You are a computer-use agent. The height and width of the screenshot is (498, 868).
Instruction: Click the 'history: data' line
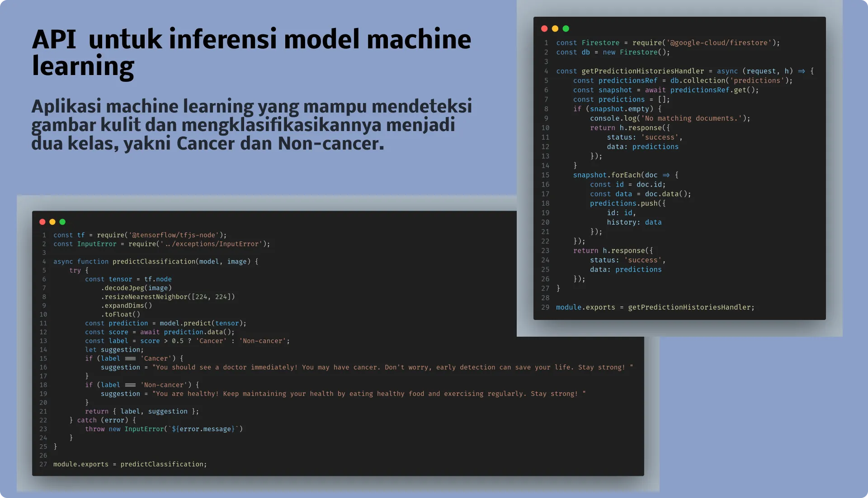[x=634, y=222]
